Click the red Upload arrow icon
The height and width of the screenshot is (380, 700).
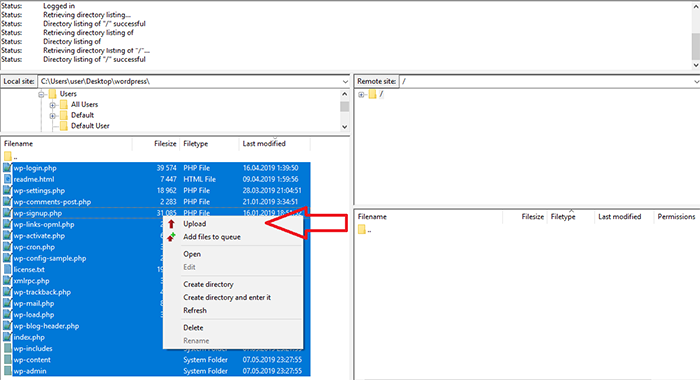171,224
